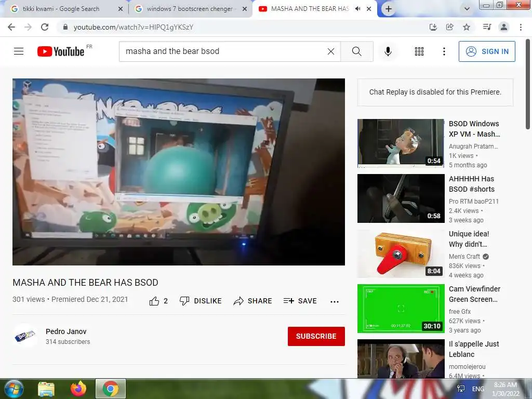This screenshot has width=532, height=399.
Task: Click the ENG language indicator
Action: (478, 389)
